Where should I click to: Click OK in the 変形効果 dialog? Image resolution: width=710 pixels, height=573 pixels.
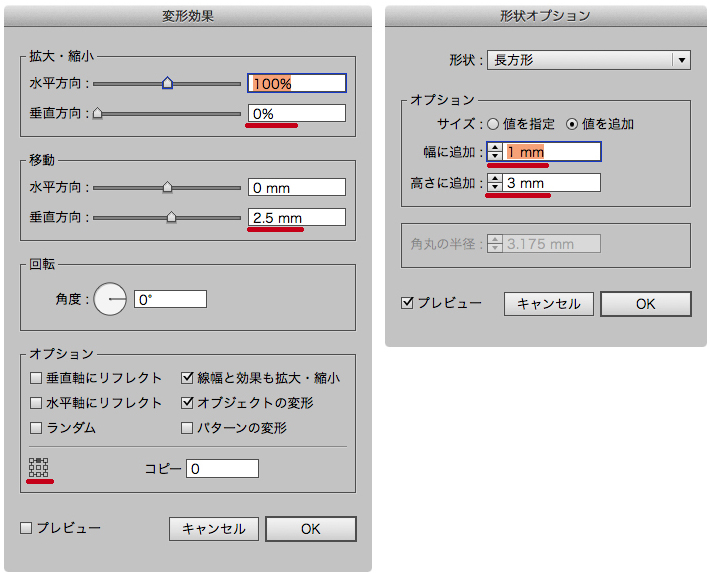311,529
